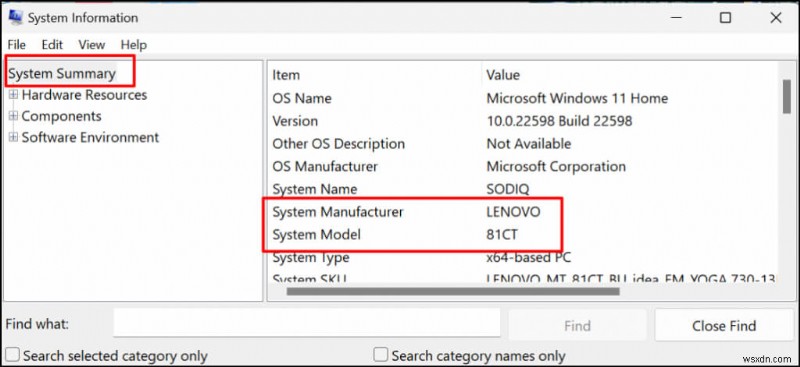
Task: Expand the Components node
Action: tap(13, 116)
